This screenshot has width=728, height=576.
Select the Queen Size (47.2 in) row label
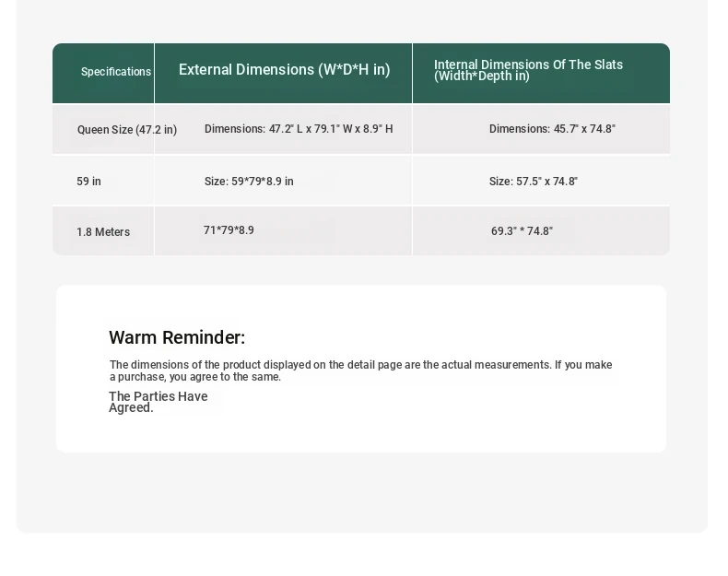pos(126,130)
